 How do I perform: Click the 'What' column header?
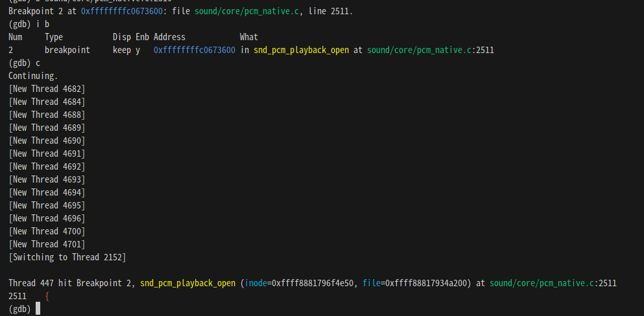click(249, 38)
